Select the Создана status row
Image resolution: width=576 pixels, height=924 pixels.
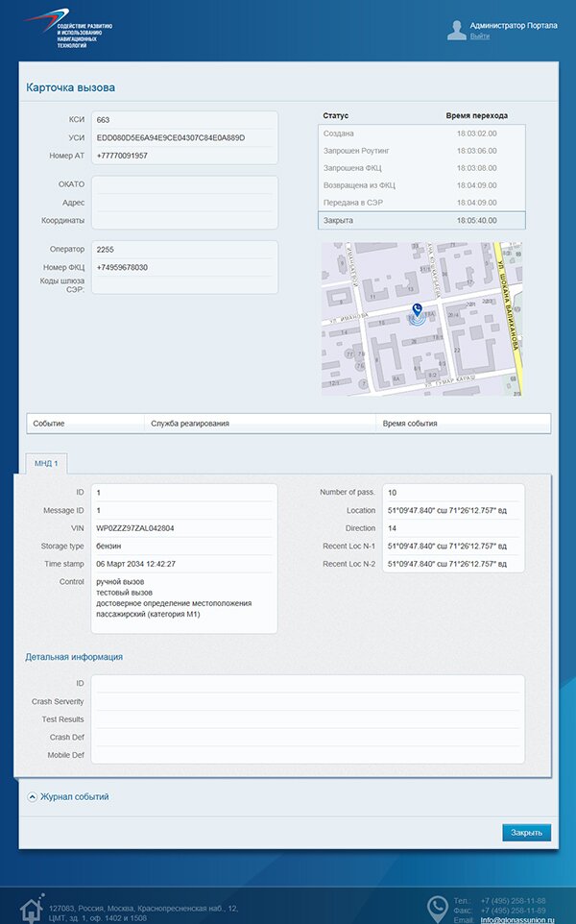(421, 134)
